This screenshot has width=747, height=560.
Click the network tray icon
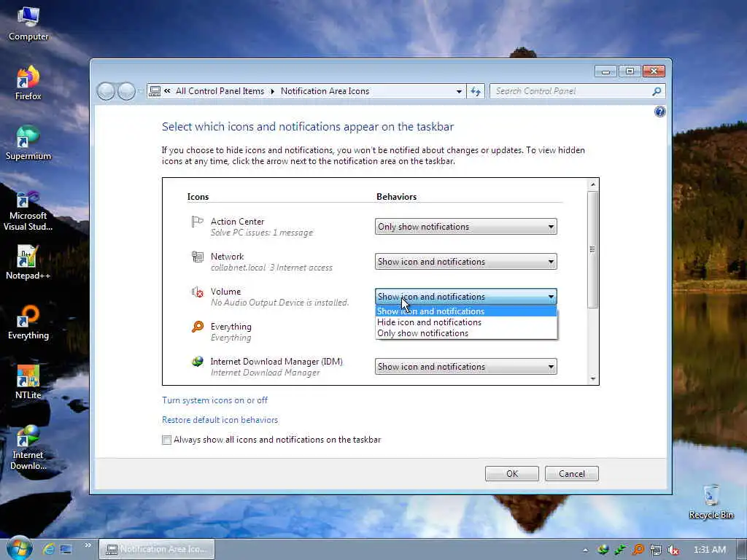[656, 550]
